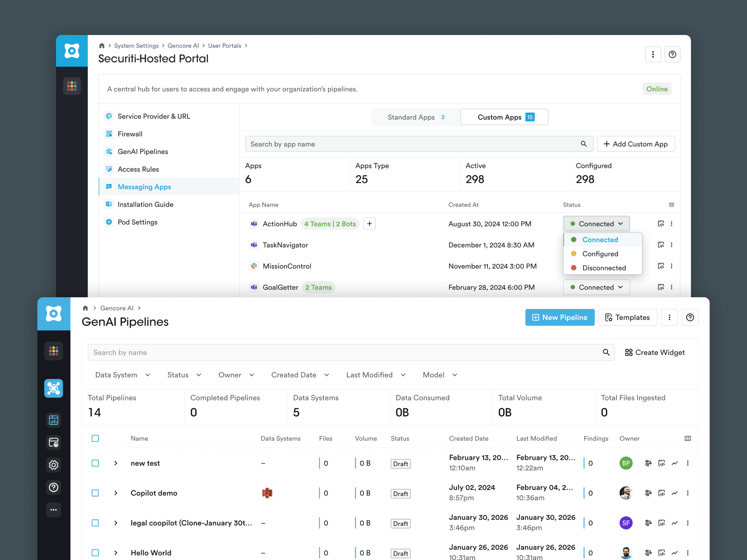This screenshot has width=747, height=560.
Task: Expand the Hello World pipeline row
Action: [116, 553]
